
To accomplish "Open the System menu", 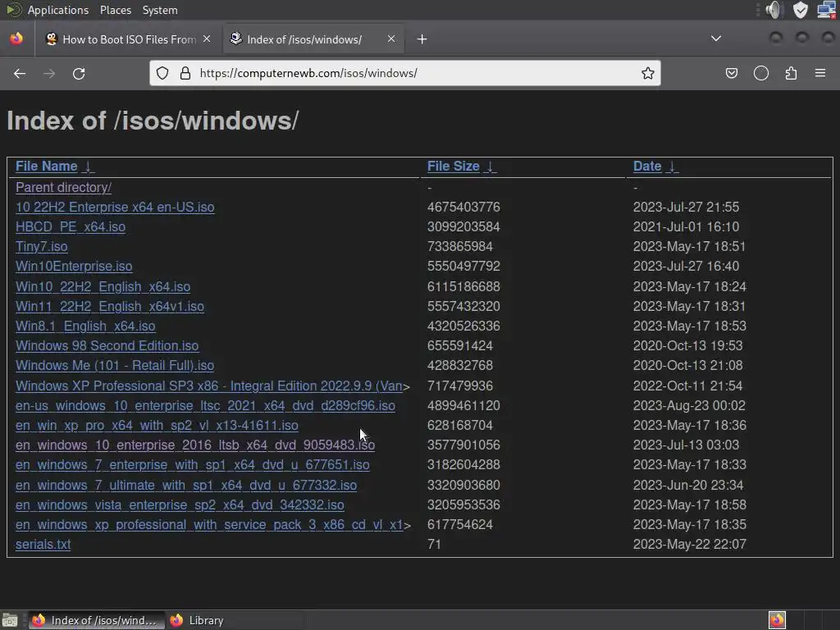I will [160, 10].
